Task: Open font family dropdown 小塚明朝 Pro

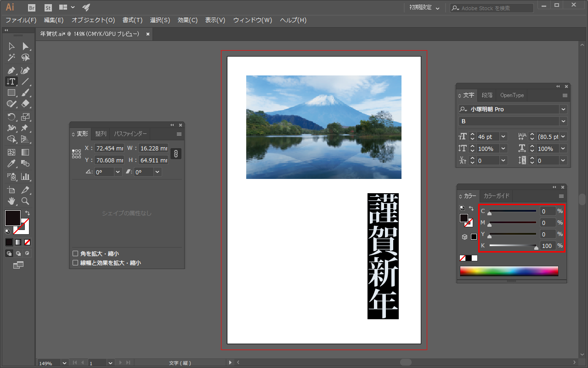Action: (563, 109)
